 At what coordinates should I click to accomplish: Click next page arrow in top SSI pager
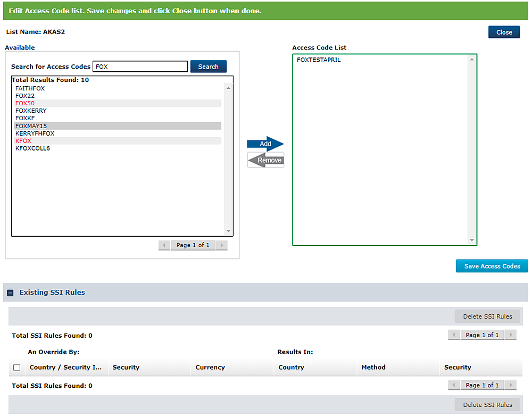510,335
